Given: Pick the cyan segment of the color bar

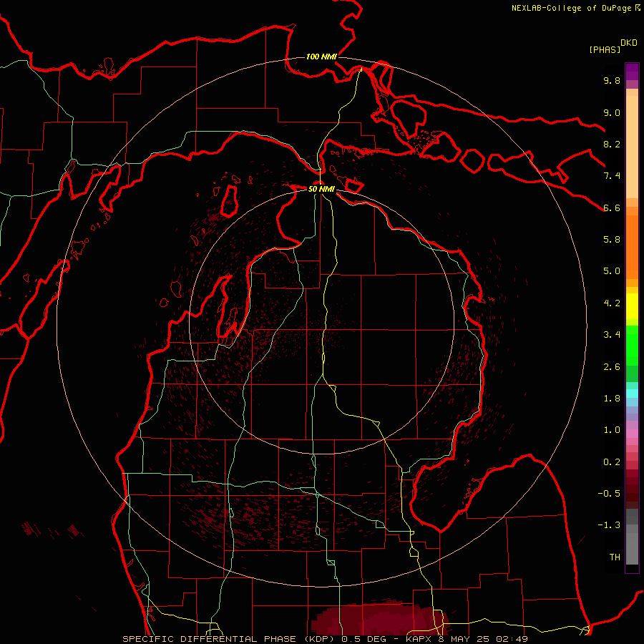Looking at the screenshot, I should click(632, 394).
